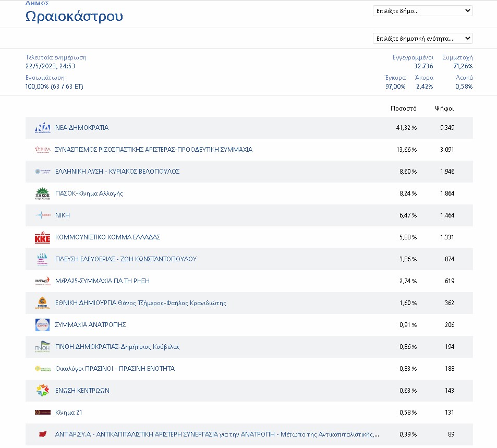Click ΜέΡΑ25-ΣΥΜΜΑΧΙΑ ΓΙΑ ΤΗ ΡΗΞΗ text

point(102,281)
